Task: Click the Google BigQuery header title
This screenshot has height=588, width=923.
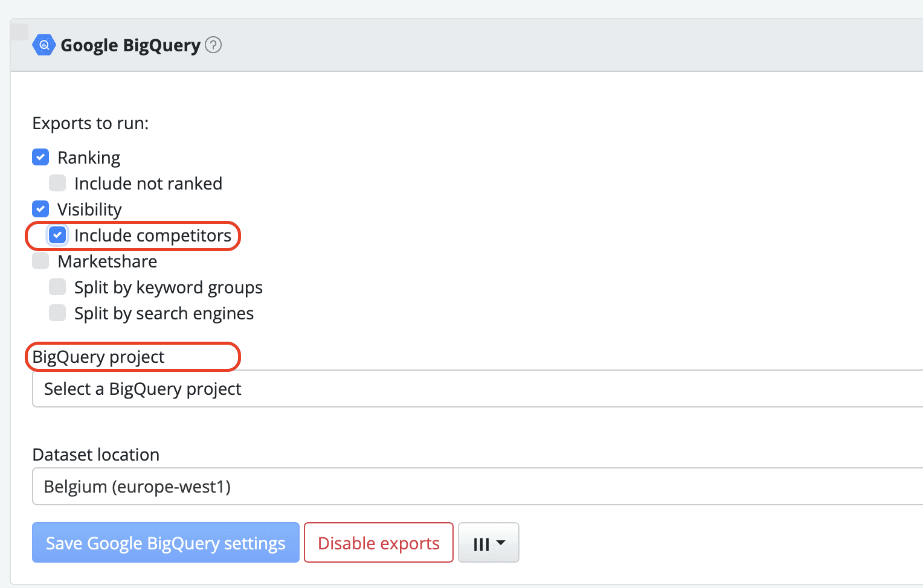Action: tap(129, 45)
